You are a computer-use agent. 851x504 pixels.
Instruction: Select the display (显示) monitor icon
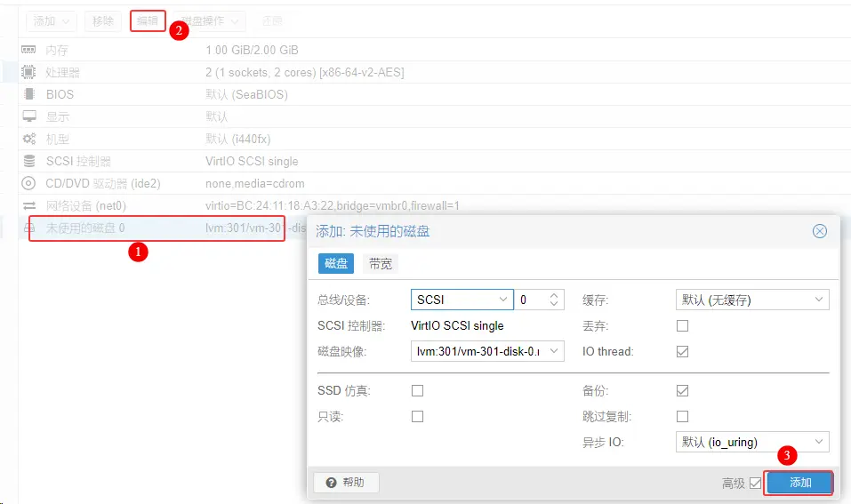click(29, 116)
